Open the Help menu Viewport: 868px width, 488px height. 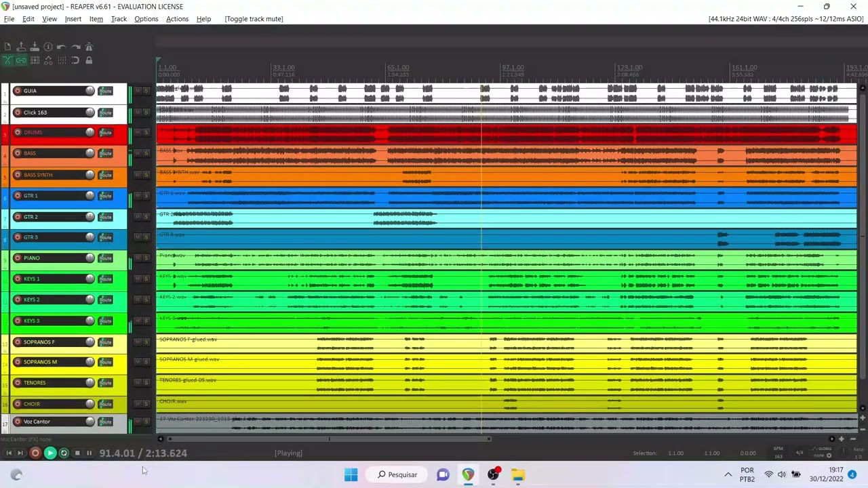[203, 19]
